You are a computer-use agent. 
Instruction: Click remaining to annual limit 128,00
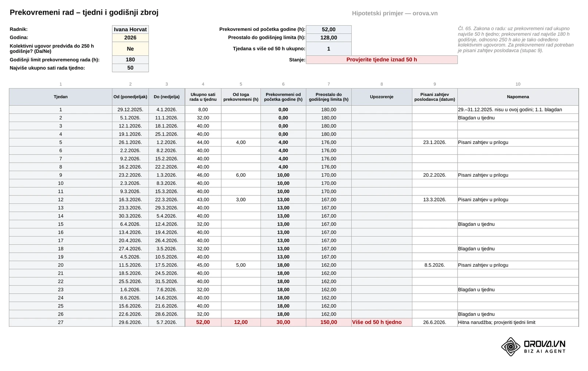[329, 37]
